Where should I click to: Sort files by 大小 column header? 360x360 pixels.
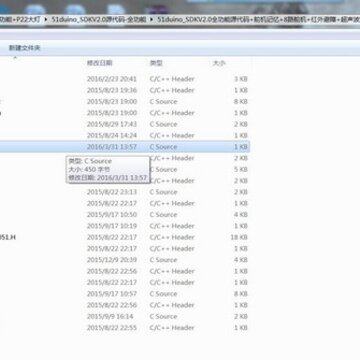219,63
